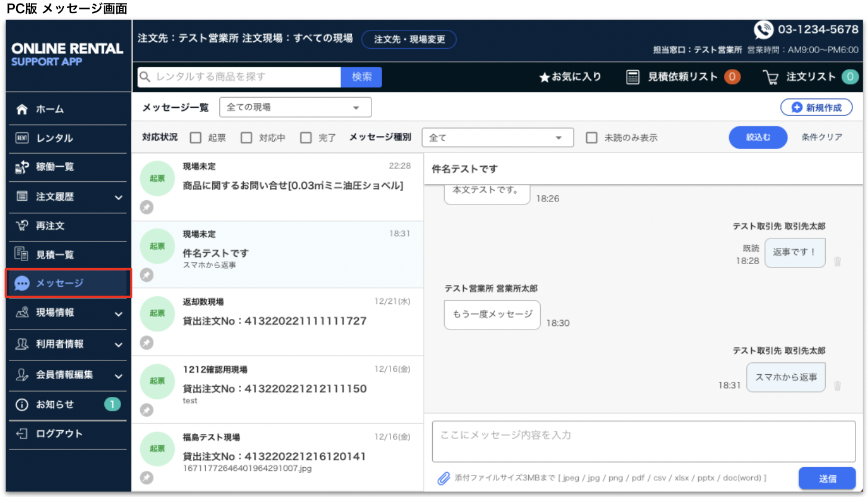Screen dimensions: 868x497
Task: Click the pin icon on the 福島テスト現場 message
Action: (x=147, y=477)
